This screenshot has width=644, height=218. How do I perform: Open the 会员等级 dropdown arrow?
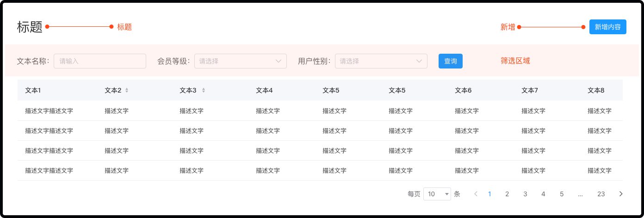click(279, 61)
